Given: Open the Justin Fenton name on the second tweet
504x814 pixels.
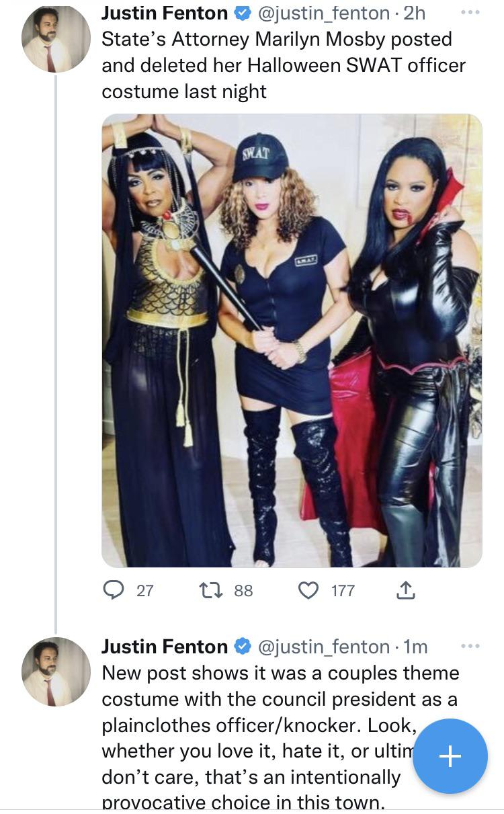Looking at the screenshot, I should (165, 647).
